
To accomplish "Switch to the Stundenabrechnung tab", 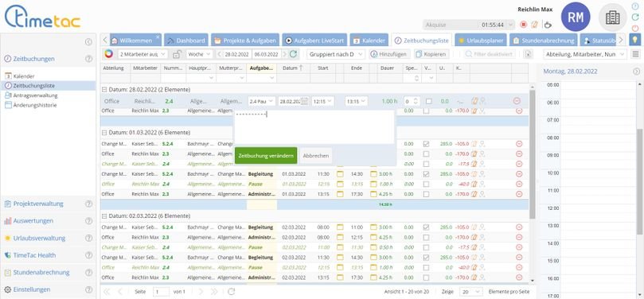I will tap(544, 41).
